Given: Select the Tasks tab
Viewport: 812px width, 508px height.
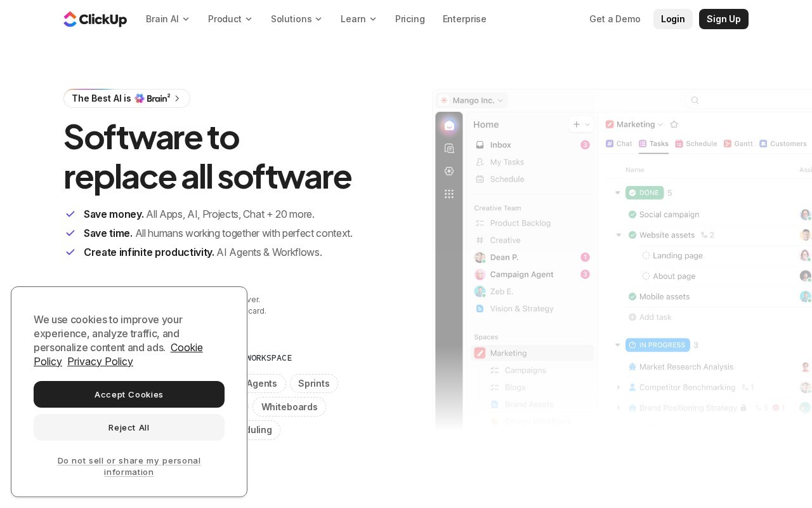Looking at the screenshot, I should tap(653, 144).
